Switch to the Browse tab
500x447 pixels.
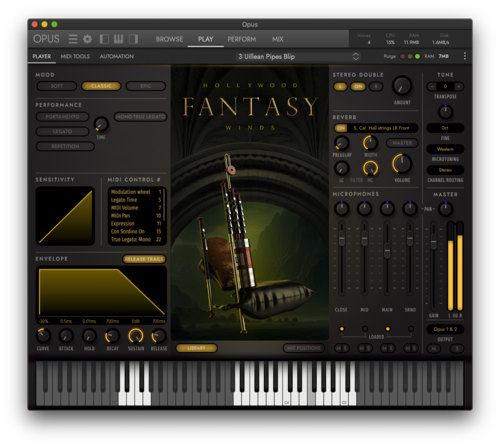pos(169,39)
